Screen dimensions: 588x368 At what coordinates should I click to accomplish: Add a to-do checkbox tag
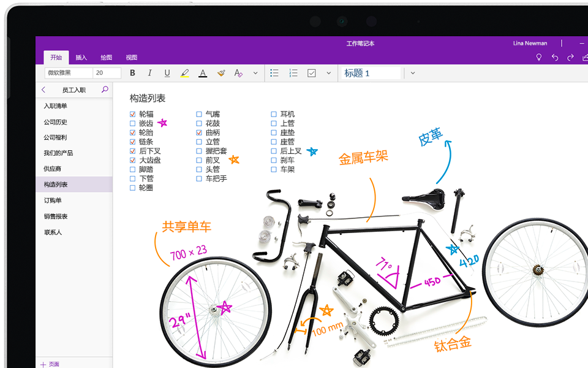click(312, 73)
